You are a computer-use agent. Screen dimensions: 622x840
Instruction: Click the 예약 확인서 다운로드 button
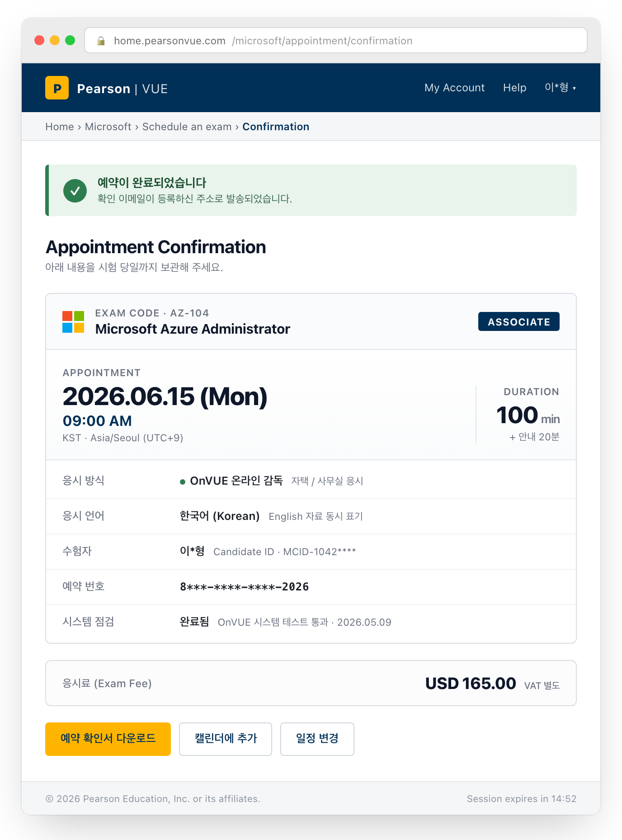(x=108, y=739)
